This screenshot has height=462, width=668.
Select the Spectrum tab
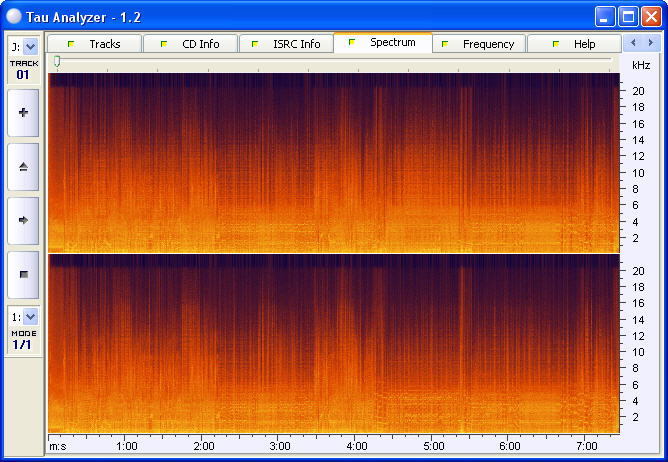[383, 43]
